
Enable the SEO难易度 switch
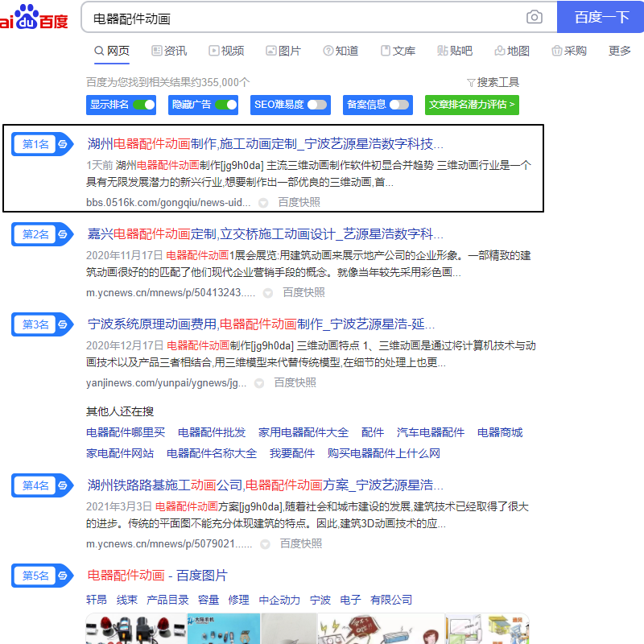pos(317,105)
